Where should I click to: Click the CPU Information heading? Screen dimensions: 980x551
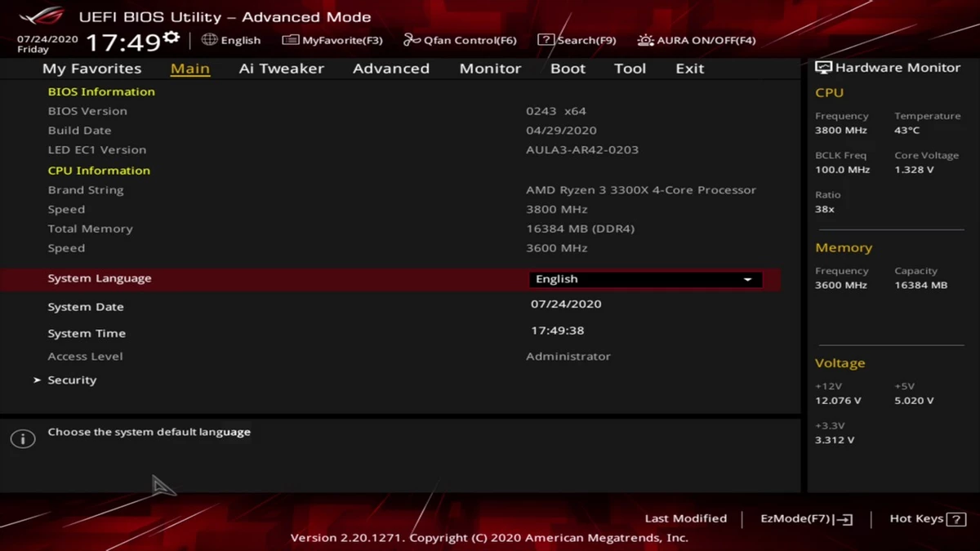99,171
